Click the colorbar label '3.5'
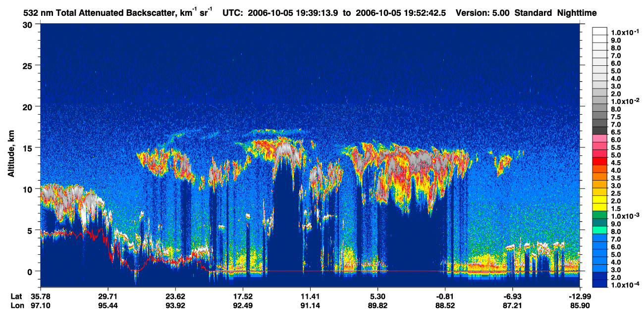The width and height of the screenshot is (644, 330). click(616, 178)
